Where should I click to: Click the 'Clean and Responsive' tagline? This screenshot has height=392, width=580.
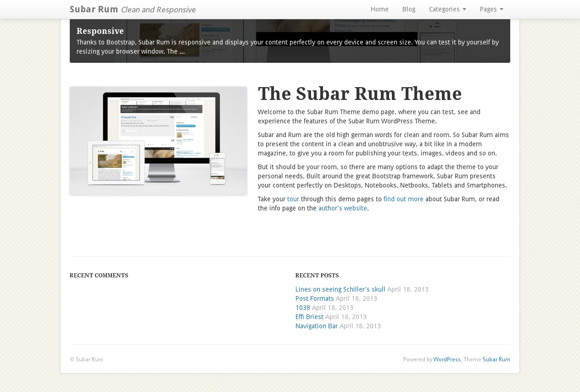pyautogui.click(x=158, y=10)
